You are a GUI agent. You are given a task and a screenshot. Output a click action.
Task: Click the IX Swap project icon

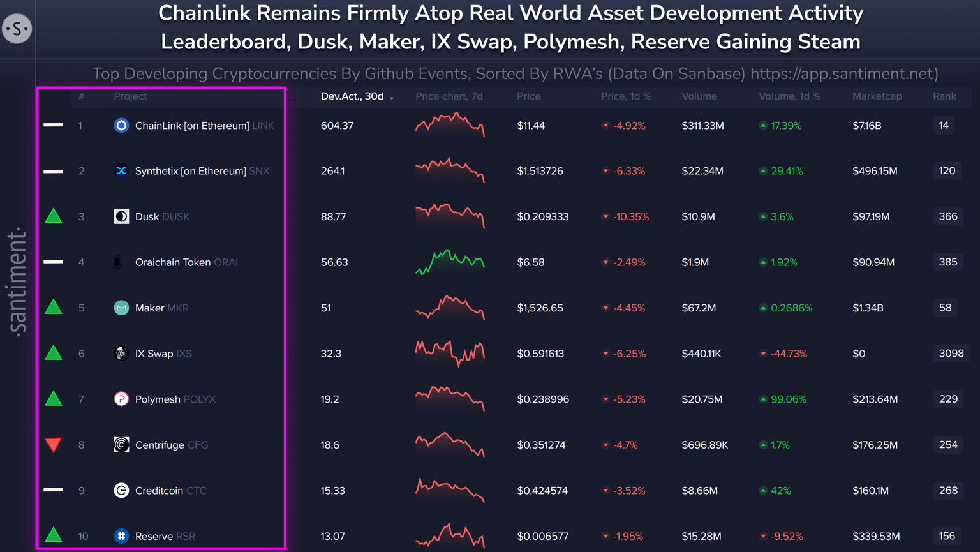121,354
